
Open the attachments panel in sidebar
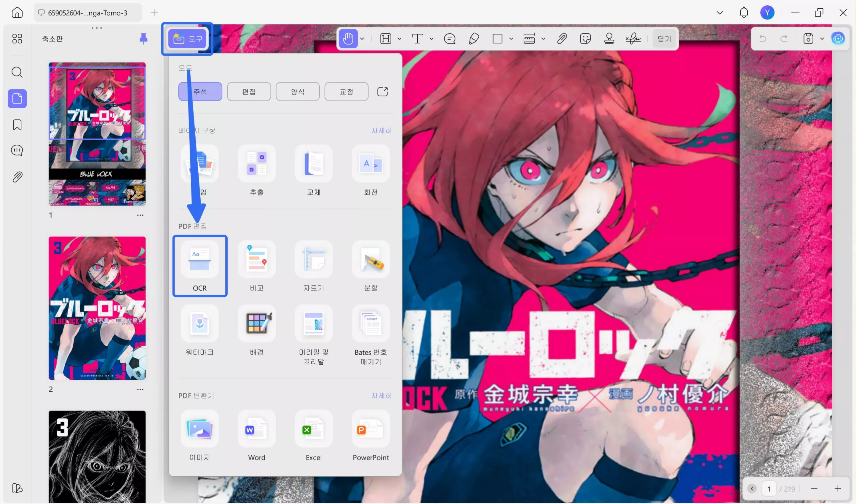[x=17, y=177]
